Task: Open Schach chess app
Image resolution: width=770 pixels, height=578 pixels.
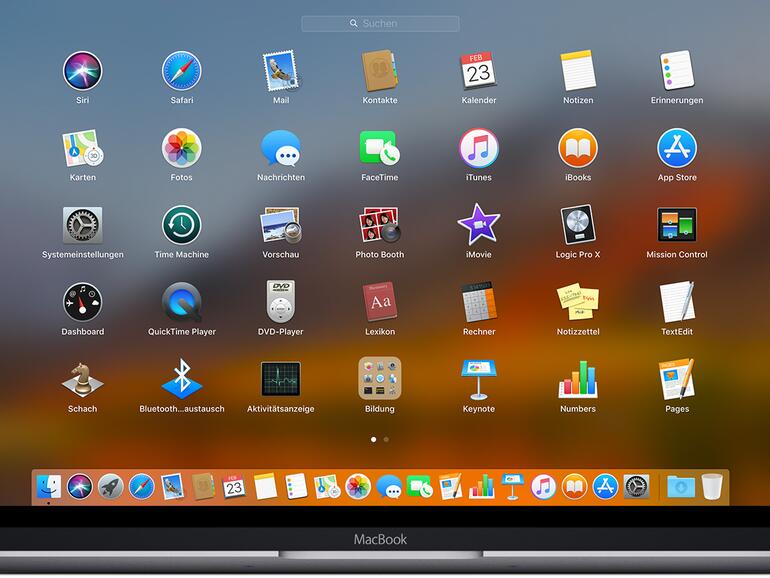Action: tap(82, 379)
